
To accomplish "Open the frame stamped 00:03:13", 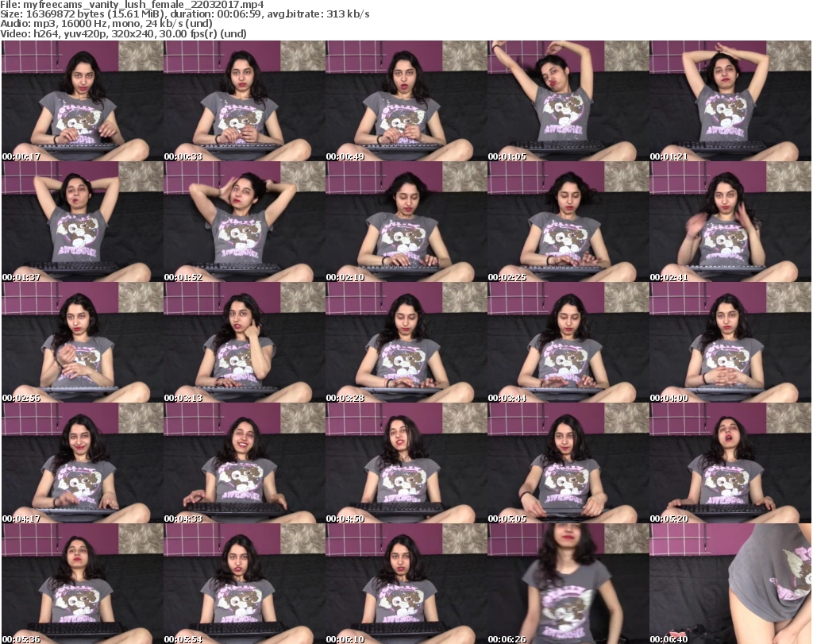I will coord(245,343).
